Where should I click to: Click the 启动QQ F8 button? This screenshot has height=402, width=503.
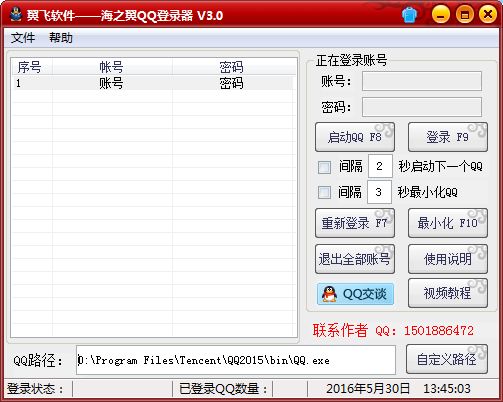point(355,137)
